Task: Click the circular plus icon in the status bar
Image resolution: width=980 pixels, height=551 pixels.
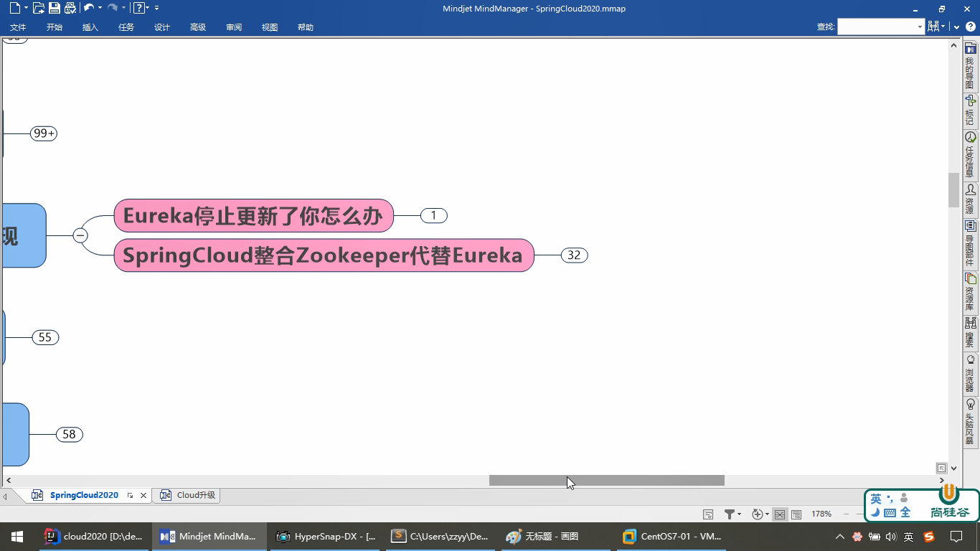Action: click(758, 514)
